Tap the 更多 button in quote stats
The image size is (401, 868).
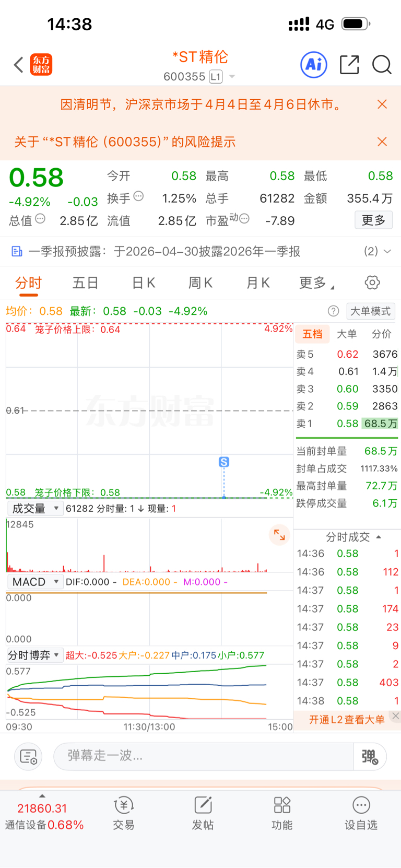click(373, 220)
